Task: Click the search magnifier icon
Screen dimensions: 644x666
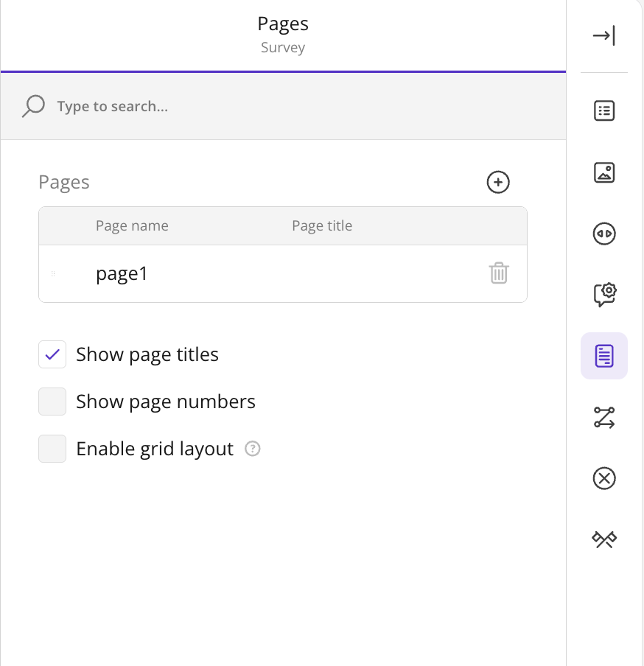Action: click(x=33, y=106)
